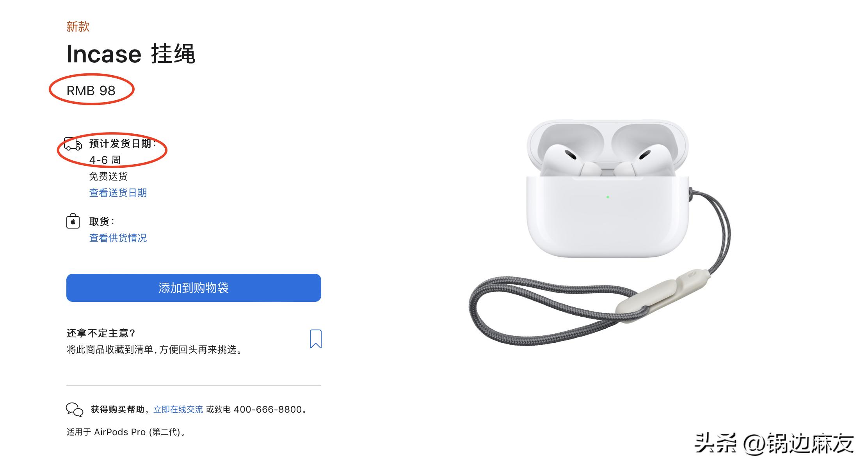Add item with 添加到购物袋 button
The image size is (868, 468).
tap(194, 288)
